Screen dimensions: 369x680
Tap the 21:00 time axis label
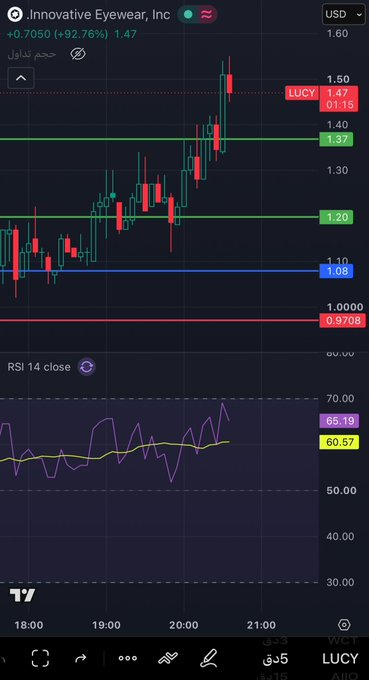pos(261,625)
